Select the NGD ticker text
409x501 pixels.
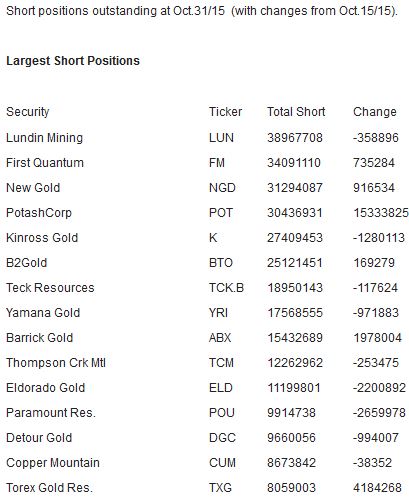[x=222, y=188]
